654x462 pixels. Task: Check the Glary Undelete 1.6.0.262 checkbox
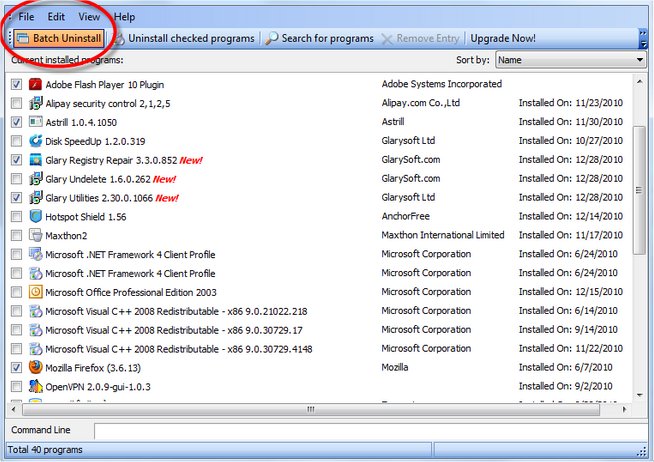click(16, 179)
